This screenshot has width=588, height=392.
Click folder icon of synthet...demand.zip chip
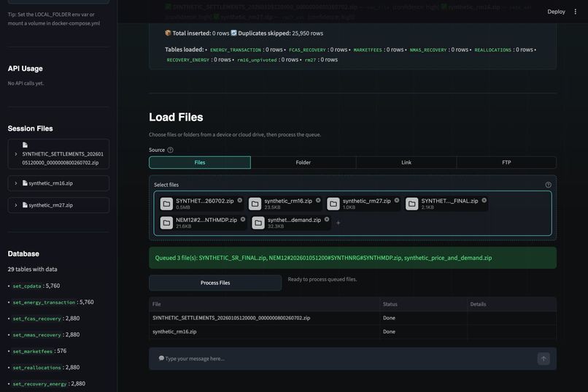click(258, 223)
